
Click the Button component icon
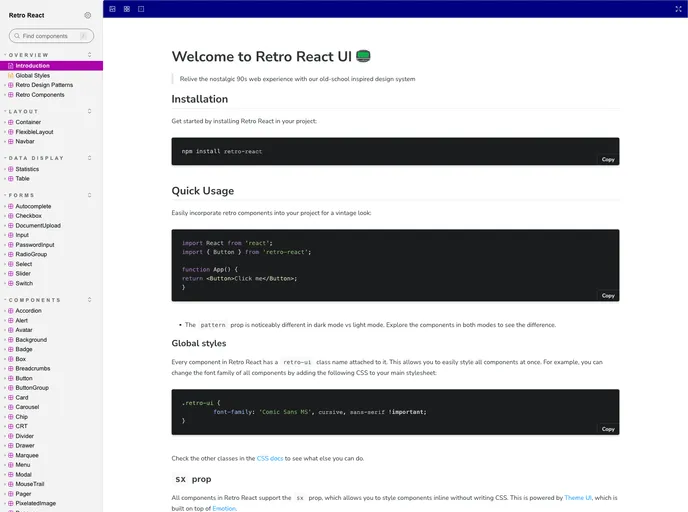pos(11,378)
